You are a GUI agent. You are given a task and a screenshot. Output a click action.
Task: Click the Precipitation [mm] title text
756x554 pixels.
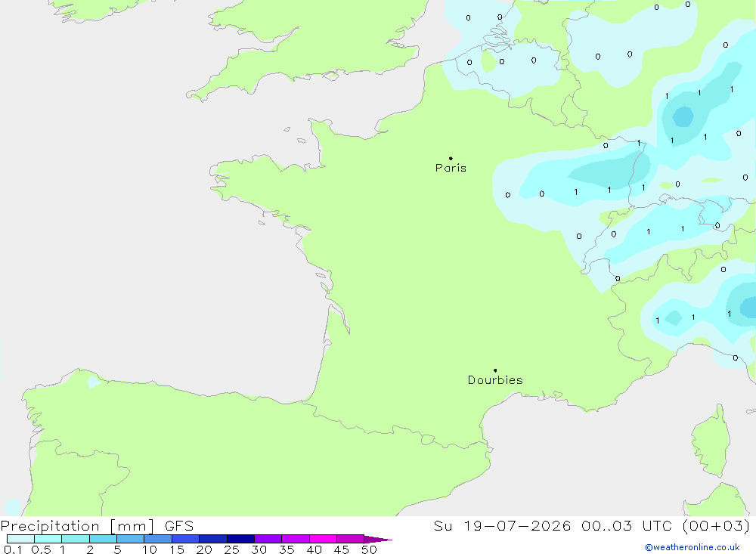[x=78, y=526]
